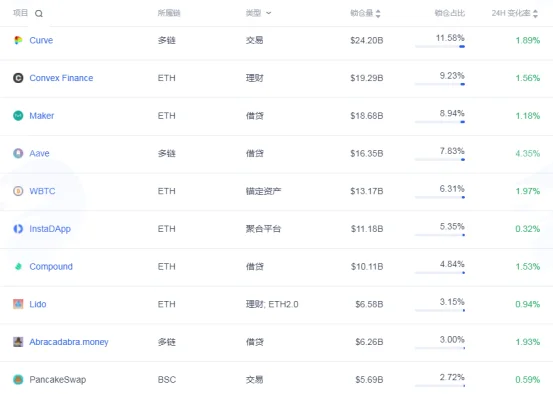Sort by 锁仓量 using sort arrows
The width and height of the screenshot is (553, 395).
378,14
